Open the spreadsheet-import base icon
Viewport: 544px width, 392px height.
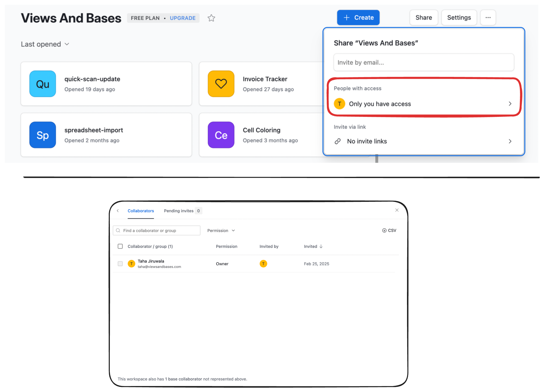click(42, 135)
